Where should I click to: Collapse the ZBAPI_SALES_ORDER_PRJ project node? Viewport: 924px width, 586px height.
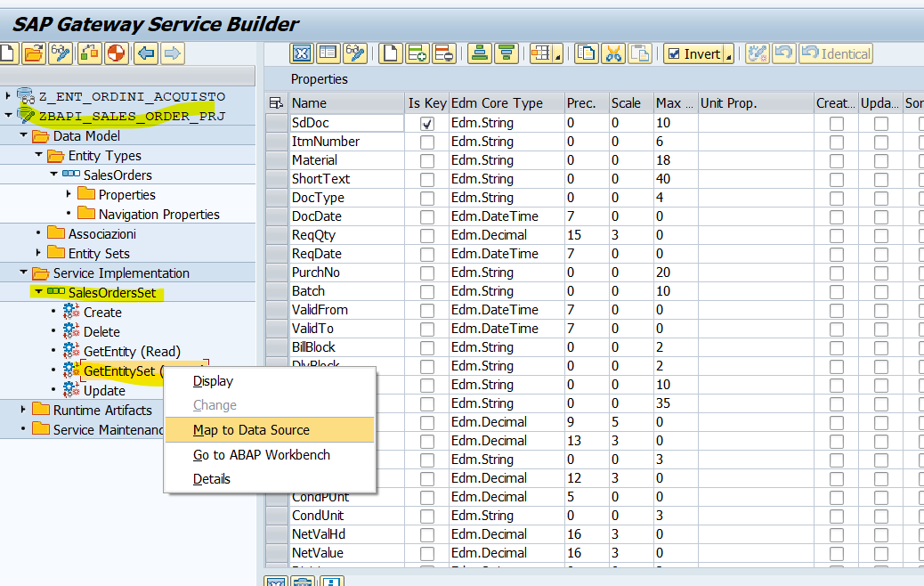click(8, 115)
